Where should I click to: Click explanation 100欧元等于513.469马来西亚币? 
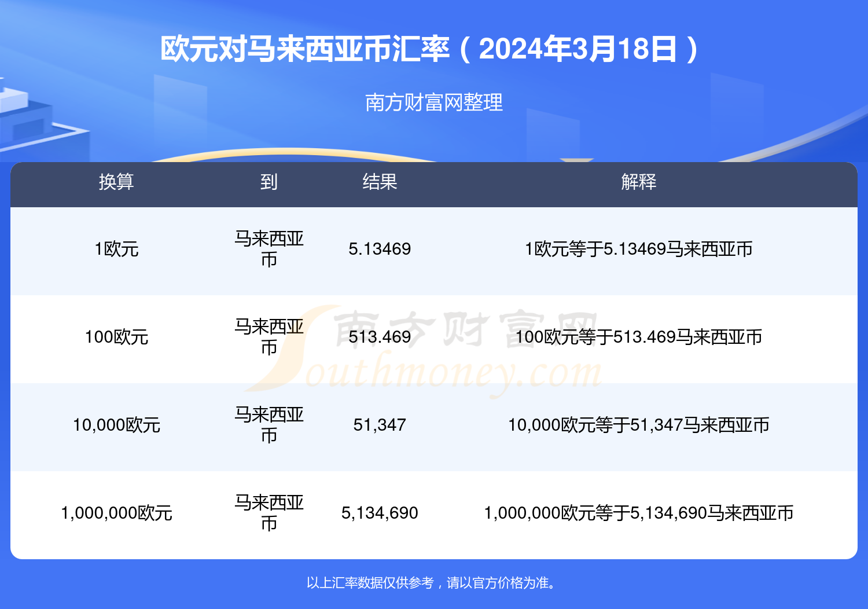pos(639,337)
